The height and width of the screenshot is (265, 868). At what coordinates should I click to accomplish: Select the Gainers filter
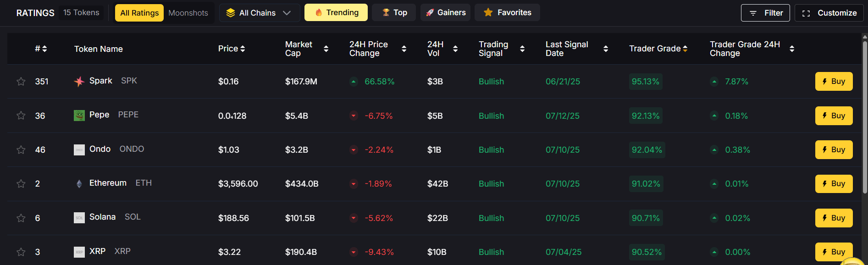tap(445, 12)
